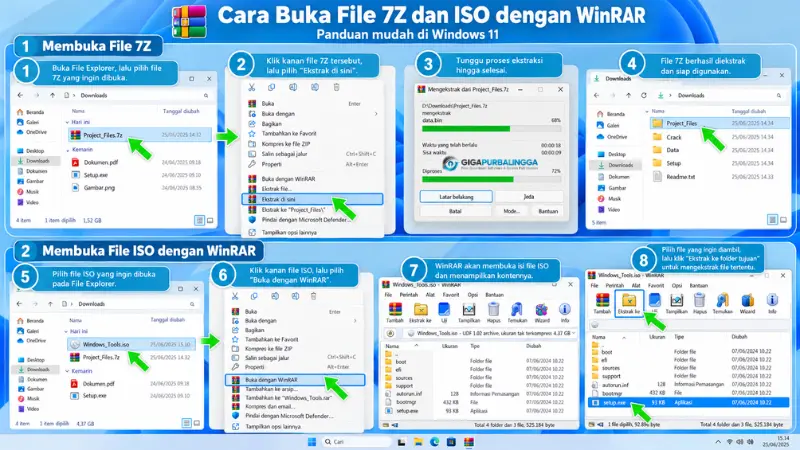Open the Opsi menu in step 8 WinRAR
Viewport: 800px width, 450px height.
click(x=677, y=286)
